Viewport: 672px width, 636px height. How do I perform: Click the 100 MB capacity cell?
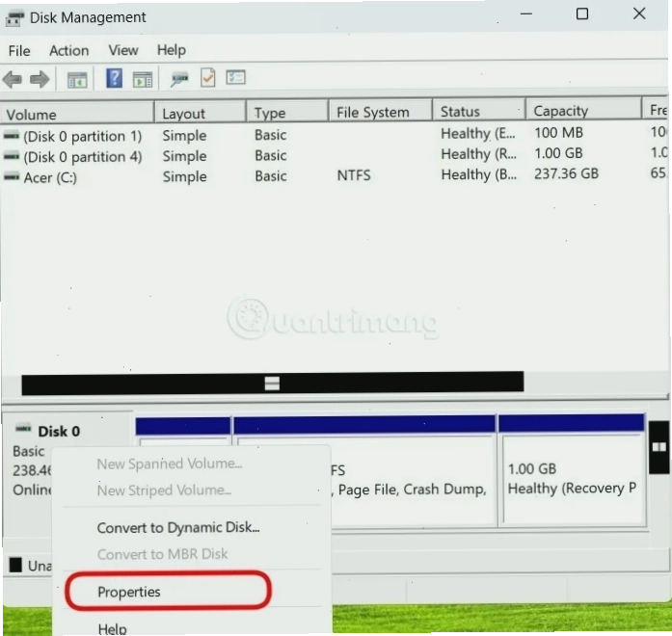558,133
